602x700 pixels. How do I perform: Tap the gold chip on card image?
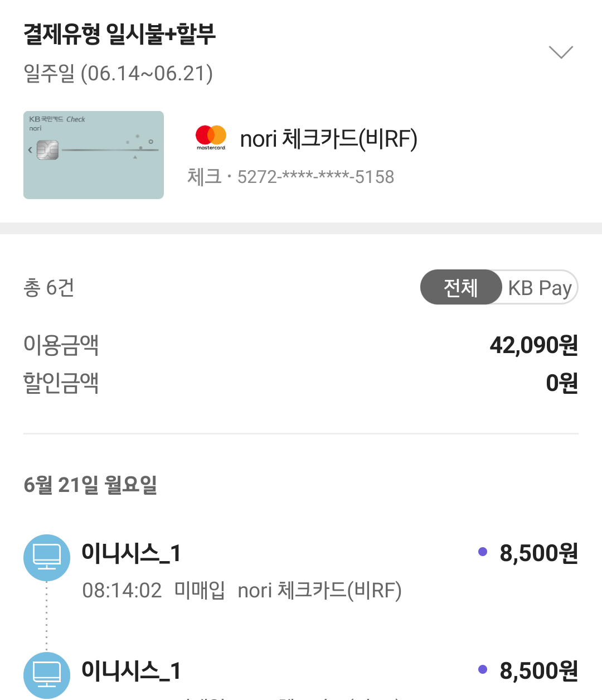pos(48,149)
